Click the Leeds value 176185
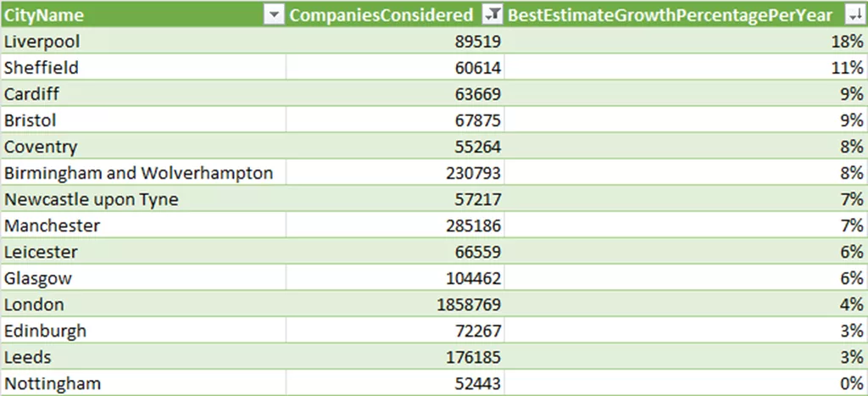 pos(395,357)
